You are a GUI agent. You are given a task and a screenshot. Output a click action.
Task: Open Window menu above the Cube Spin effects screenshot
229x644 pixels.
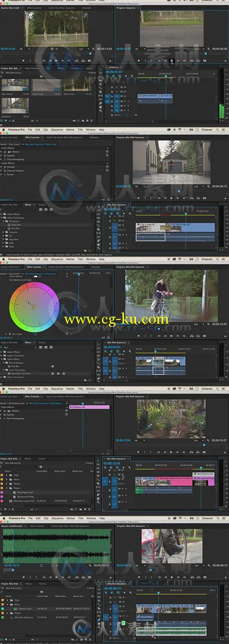pyautogui.click(x=91, y=130)
